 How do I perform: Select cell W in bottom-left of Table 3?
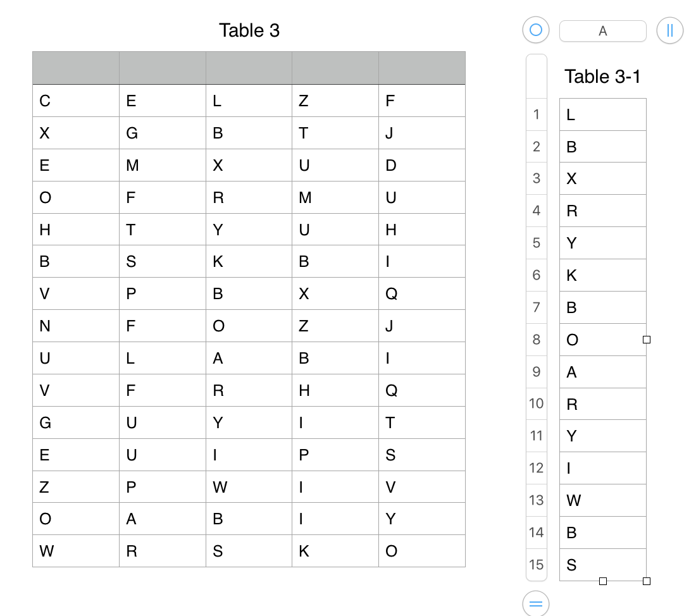[x=76, y=551]
